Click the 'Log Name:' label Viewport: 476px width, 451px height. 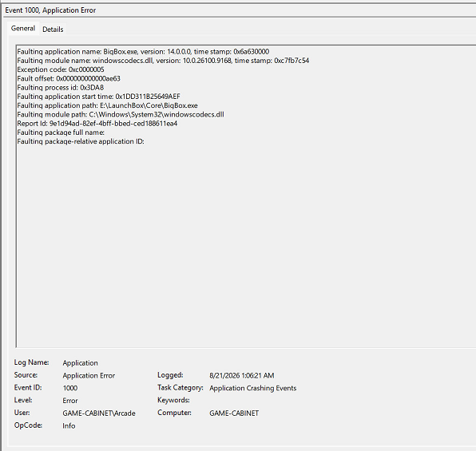(31, 362)
